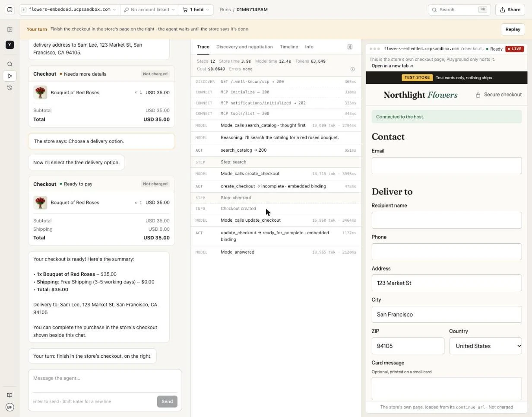Follow the Open in a new tab link
Image resolution: width=532 pixels, height=417 pixels.
point(392,66)
